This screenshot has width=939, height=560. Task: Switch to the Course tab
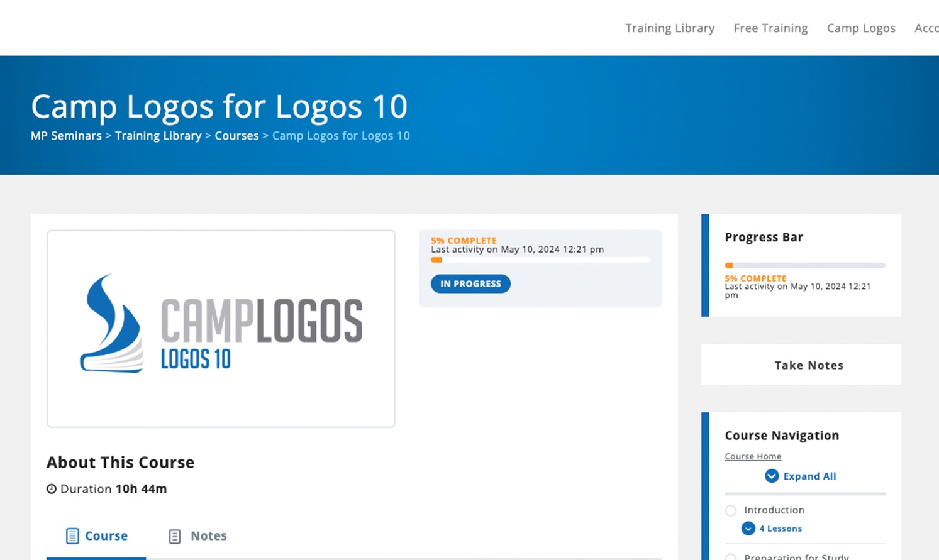coord(96,536)
